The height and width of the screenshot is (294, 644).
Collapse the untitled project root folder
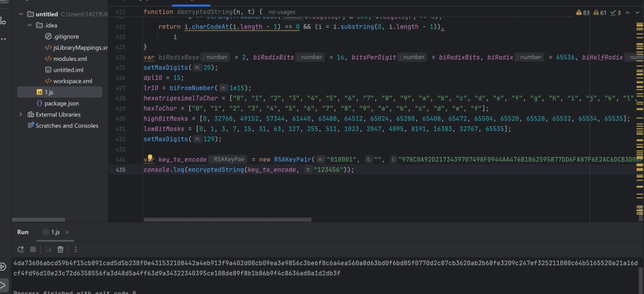[21, 13]
